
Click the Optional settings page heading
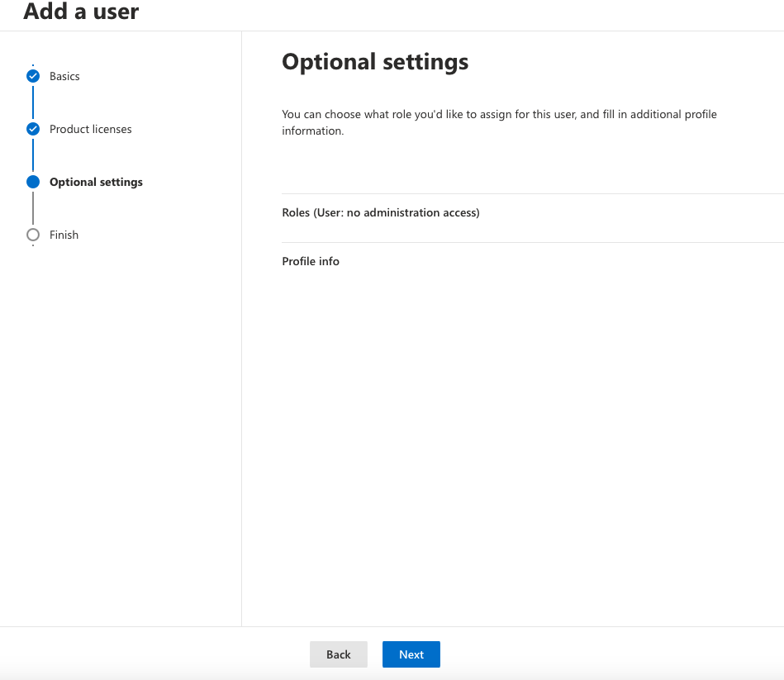pos(375,62)
